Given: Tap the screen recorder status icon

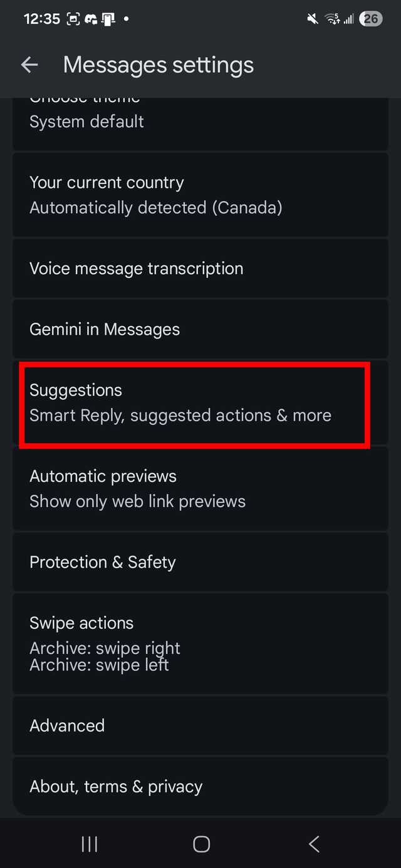Looking at the screenshot, I should (x=73, y=19).
